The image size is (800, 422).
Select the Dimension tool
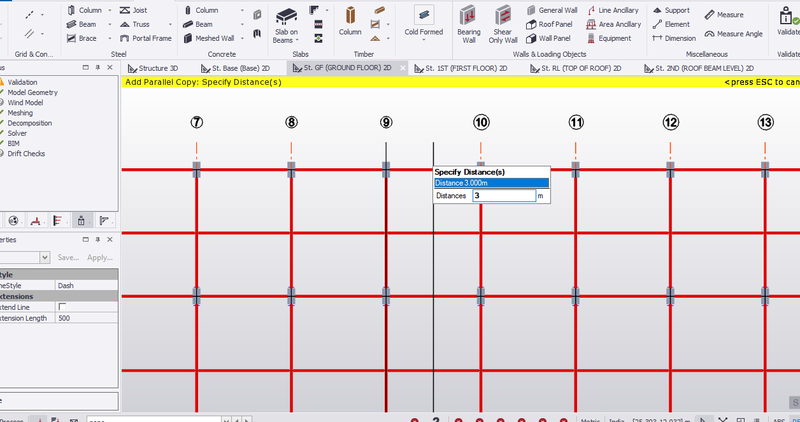tap(674, 38)
